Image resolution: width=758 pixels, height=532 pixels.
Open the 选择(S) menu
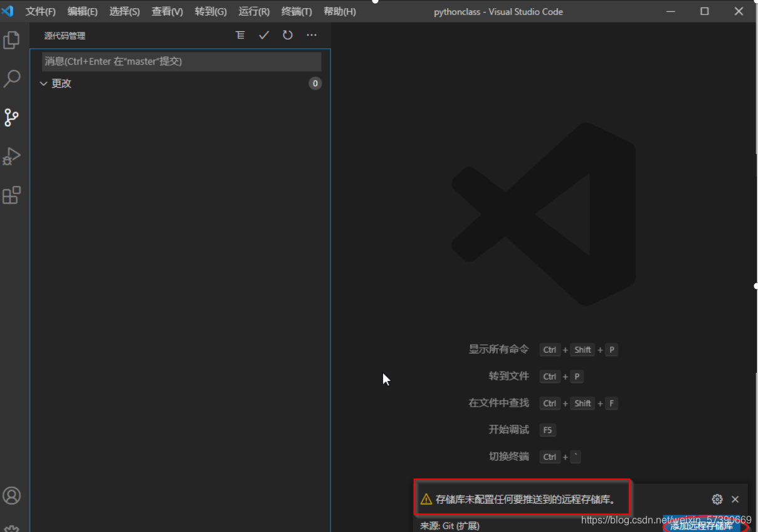tap(125, 12)
